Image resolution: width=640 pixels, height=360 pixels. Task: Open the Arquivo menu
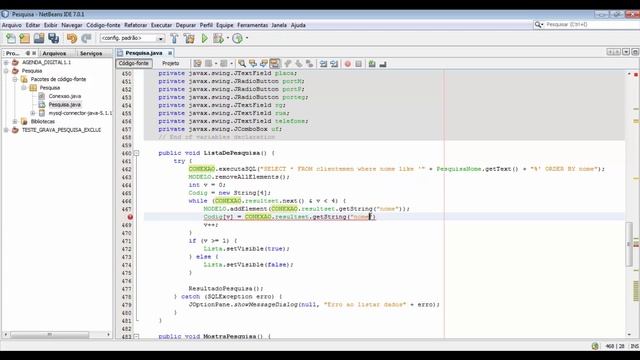[12, 25]
